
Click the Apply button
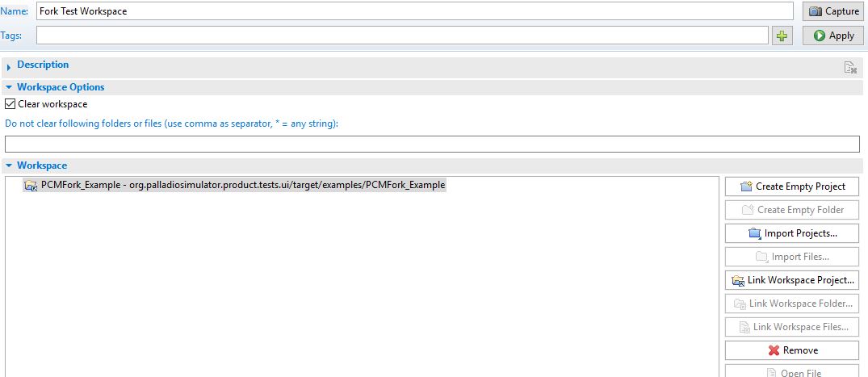pos(833,36)
